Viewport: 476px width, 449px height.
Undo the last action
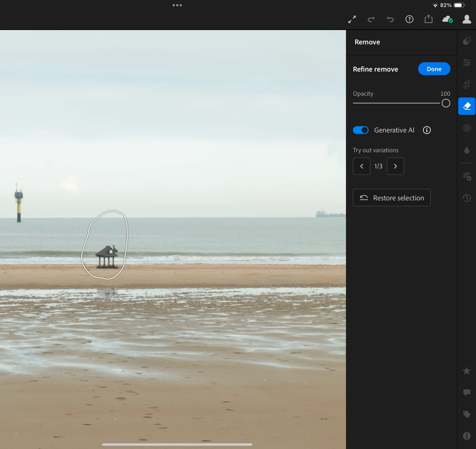[390, 19]
